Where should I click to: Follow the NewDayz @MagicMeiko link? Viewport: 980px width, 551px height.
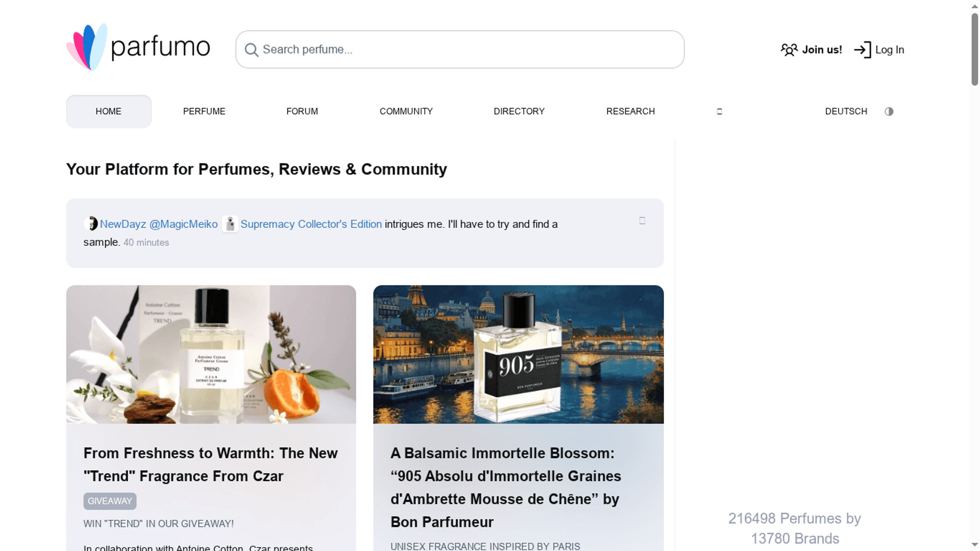tap(159, 224)
